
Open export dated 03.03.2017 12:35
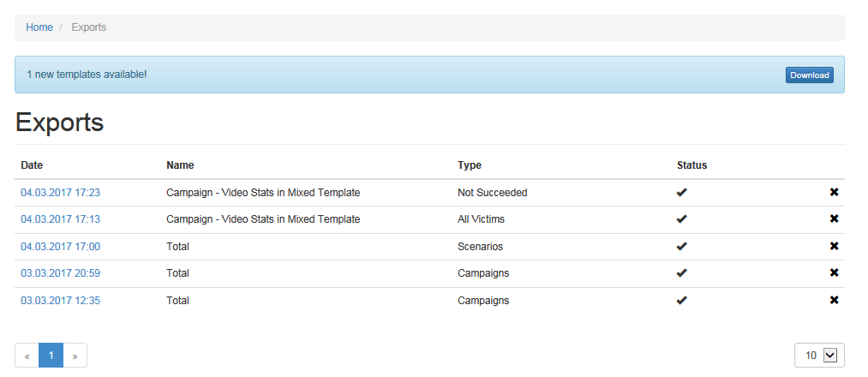[x=60, y=301]
